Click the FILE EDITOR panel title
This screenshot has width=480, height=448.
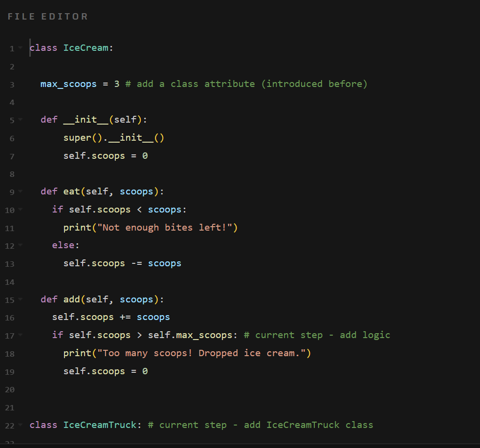point(48,17)
